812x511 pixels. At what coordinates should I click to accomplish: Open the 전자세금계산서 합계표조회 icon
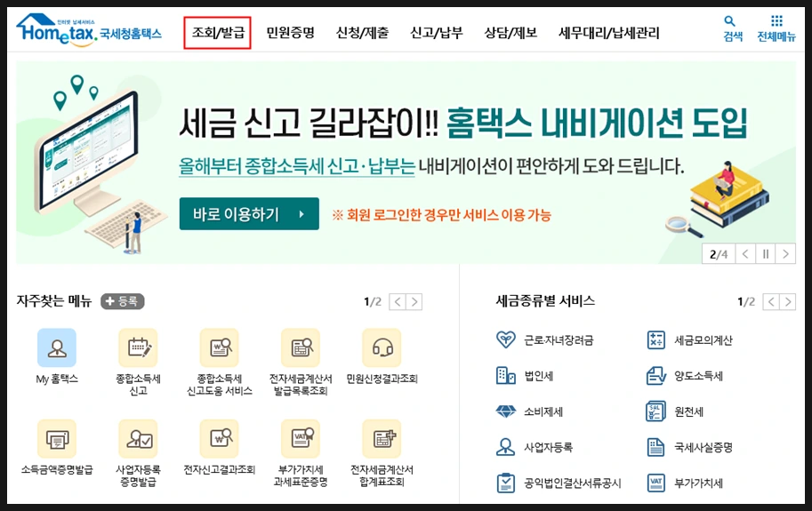click(382, 439)
